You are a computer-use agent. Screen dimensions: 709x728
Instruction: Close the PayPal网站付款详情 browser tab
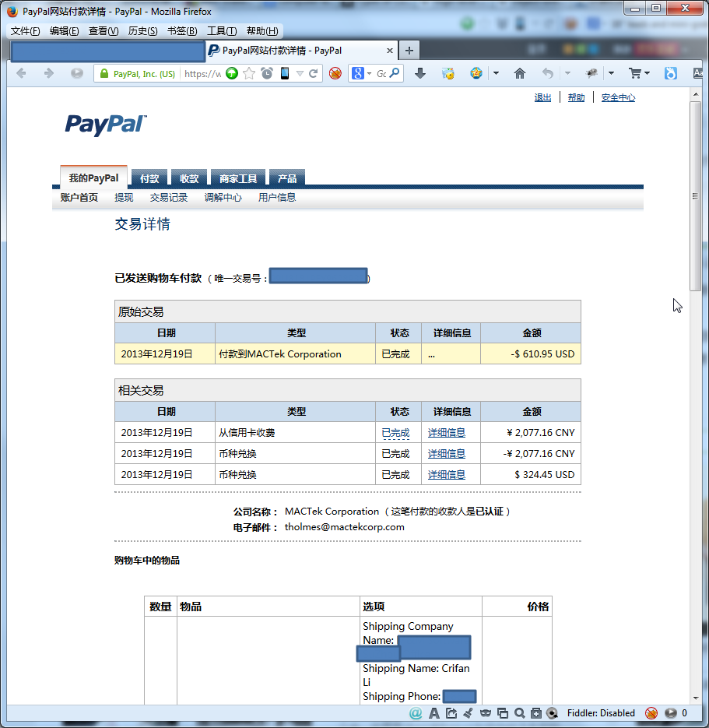click(x=390, y=51)
